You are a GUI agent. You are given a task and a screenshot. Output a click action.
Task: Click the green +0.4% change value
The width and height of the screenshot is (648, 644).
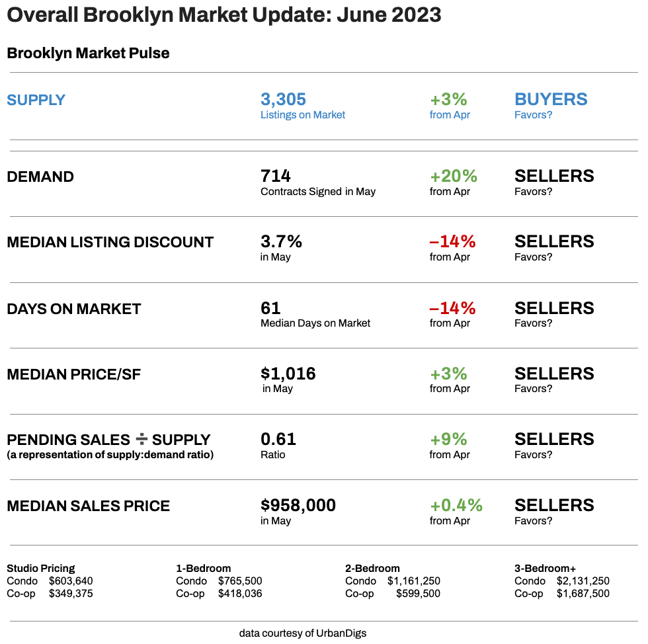pos(456,506)
